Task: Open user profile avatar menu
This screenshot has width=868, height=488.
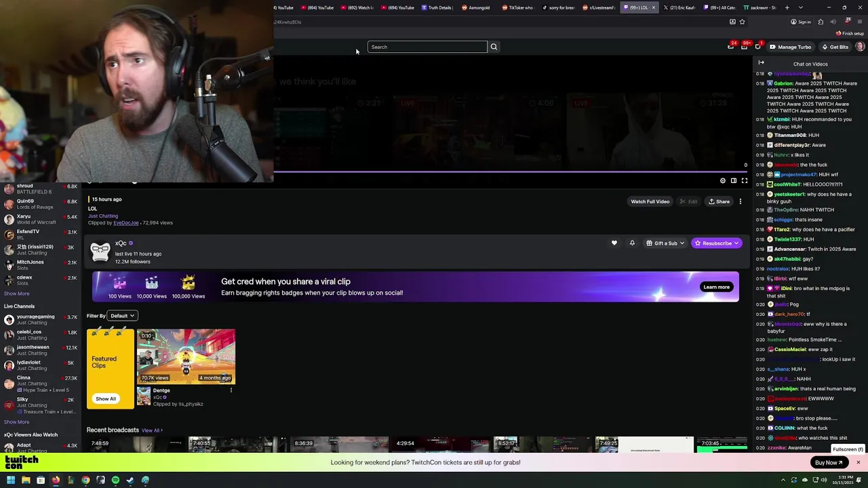Action: click(x=860, y=47)
